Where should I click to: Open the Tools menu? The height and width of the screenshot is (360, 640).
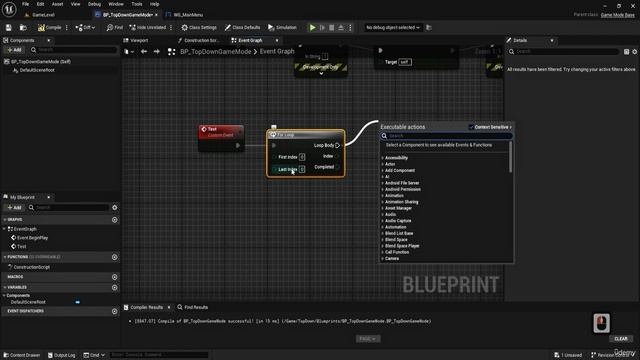tap(137, 4)
